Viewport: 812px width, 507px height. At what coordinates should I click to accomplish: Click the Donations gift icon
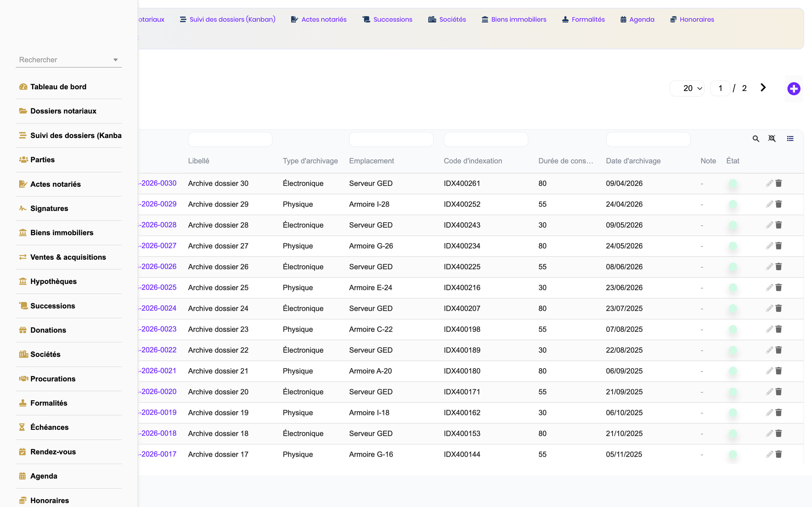tap(23, 330)
